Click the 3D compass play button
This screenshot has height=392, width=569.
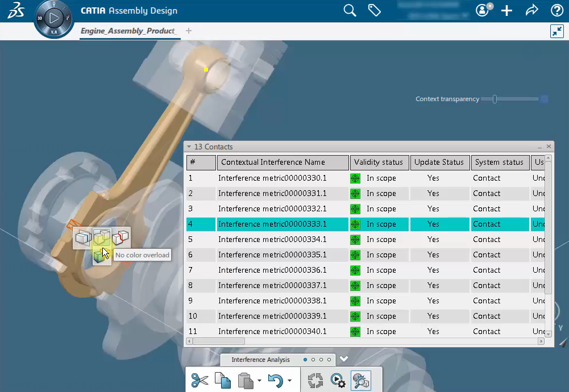coord(54,18)
